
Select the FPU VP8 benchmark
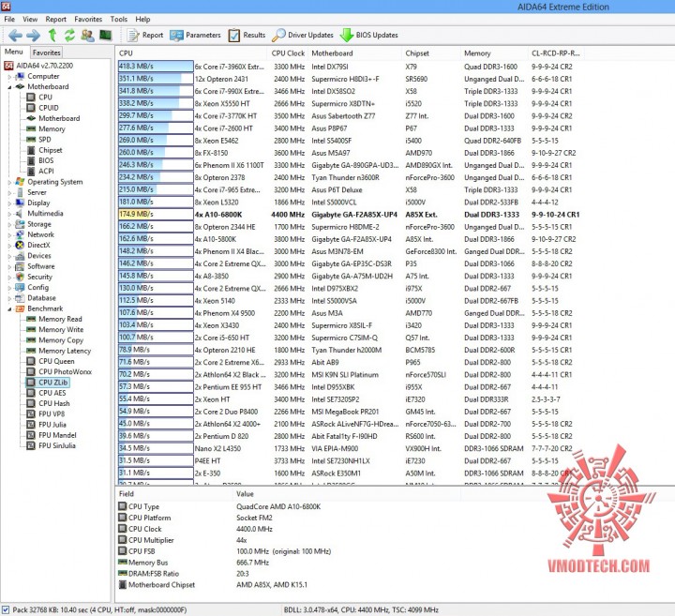pos(52,413)
